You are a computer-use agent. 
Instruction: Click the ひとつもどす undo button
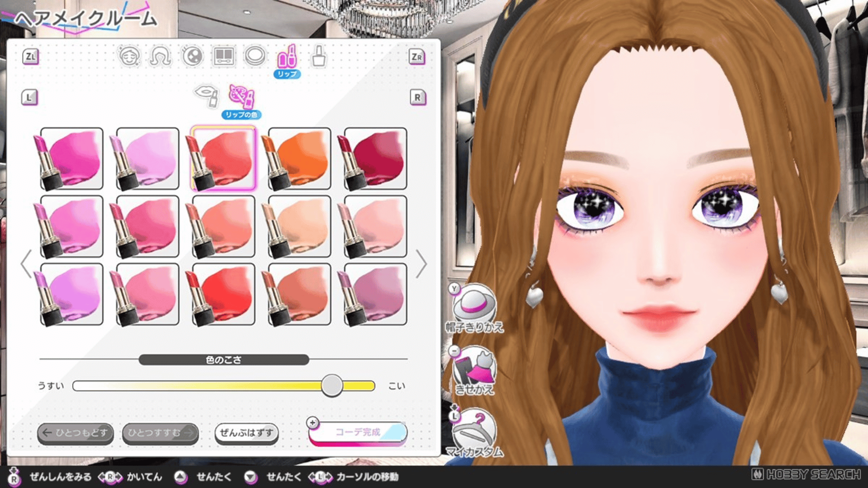75,433
